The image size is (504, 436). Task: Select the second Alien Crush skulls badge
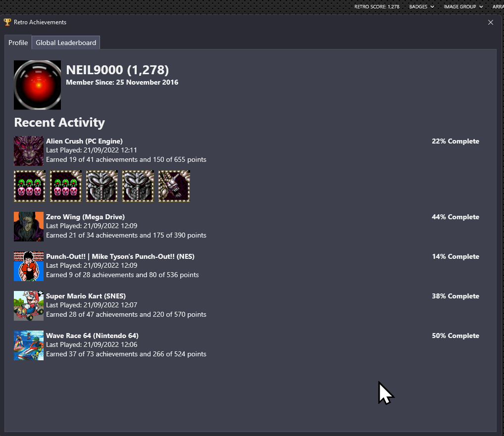pyautogui.click(x=66, y=186)
